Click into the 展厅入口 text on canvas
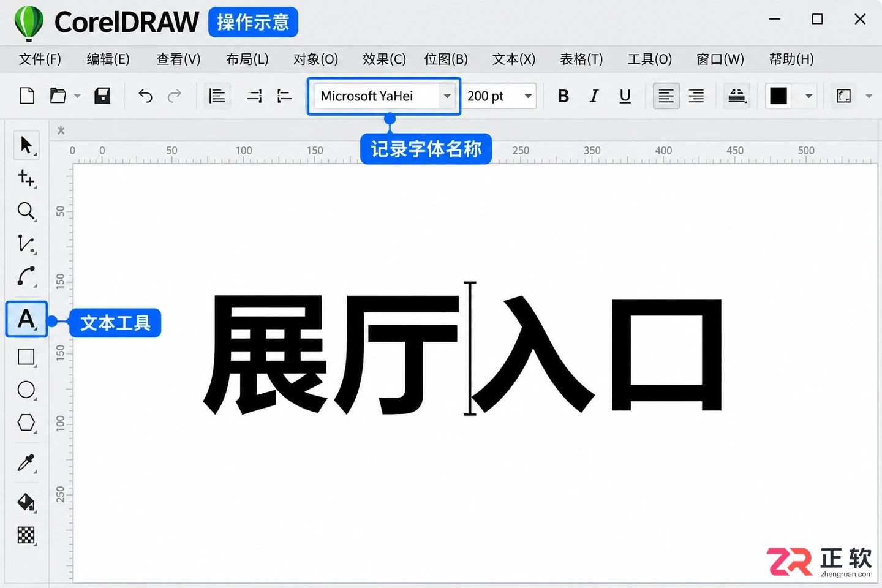Image resolution: width=882 pixels, height=588 pixels. (463, 354)
